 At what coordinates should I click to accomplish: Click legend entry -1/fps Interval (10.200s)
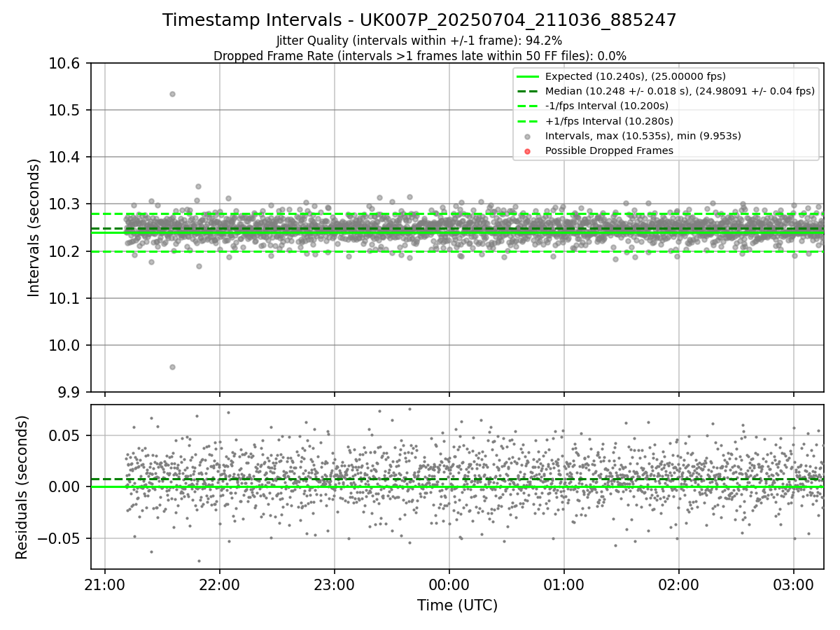[x=607, y=106]
